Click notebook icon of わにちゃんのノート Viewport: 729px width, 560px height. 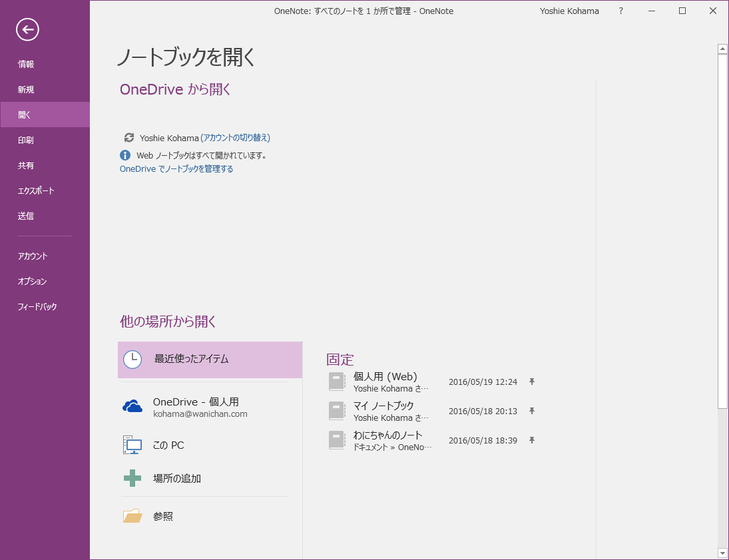tap(337, 440)
